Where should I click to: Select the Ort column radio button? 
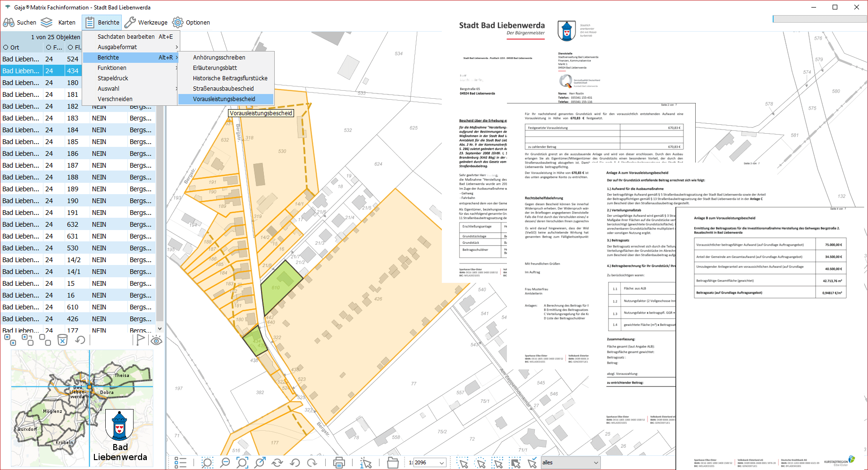tap(6, 47)
